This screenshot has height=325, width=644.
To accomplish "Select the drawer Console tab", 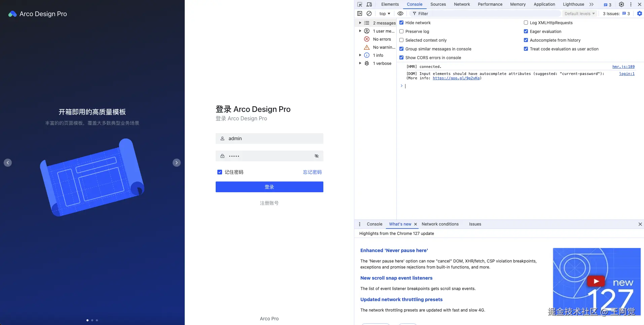I will (374, 224).
